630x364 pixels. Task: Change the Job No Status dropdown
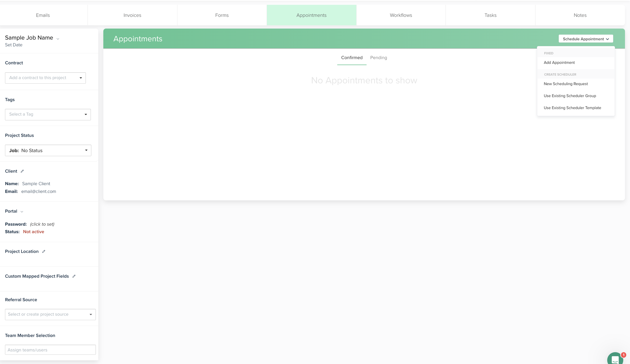pyautogui.click(x=48, y=150)
